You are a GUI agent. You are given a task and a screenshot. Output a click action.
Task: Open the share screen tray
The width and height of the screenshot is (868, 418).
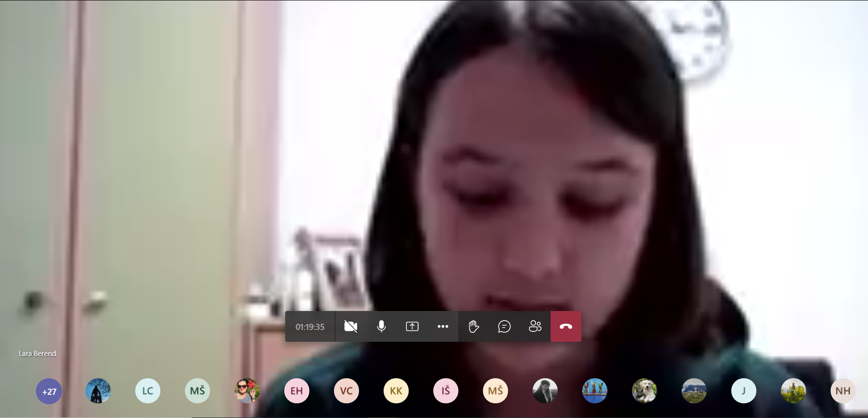(412, 327)
